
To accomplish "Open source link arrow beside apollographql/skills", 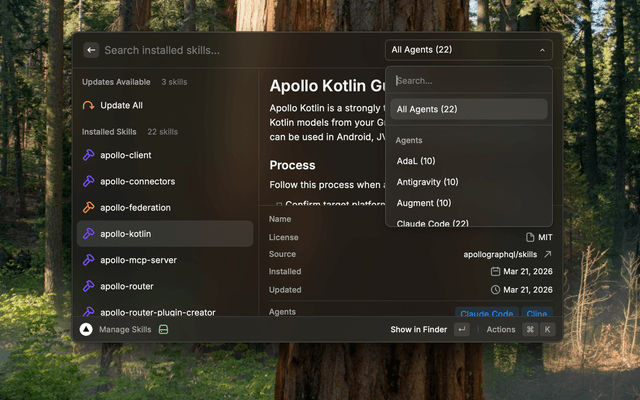I will pyautogui.click(x=547, y=254).
